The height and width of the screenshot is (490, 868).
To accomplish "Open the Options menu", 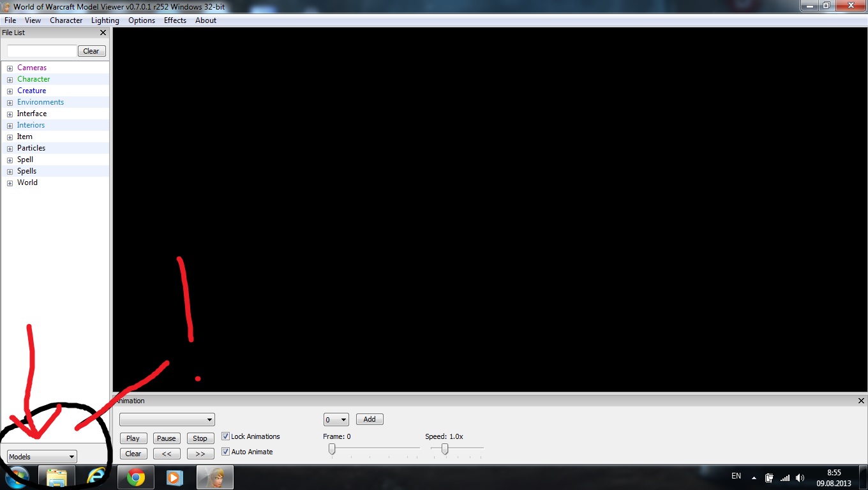I will (142, 20).
